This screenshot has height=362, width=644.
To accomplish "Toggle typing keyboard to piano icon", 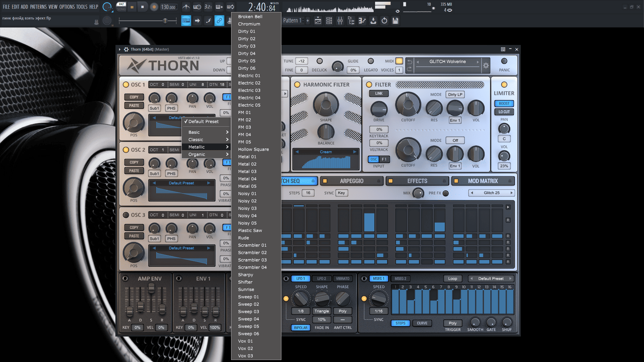I will point(186,21).
